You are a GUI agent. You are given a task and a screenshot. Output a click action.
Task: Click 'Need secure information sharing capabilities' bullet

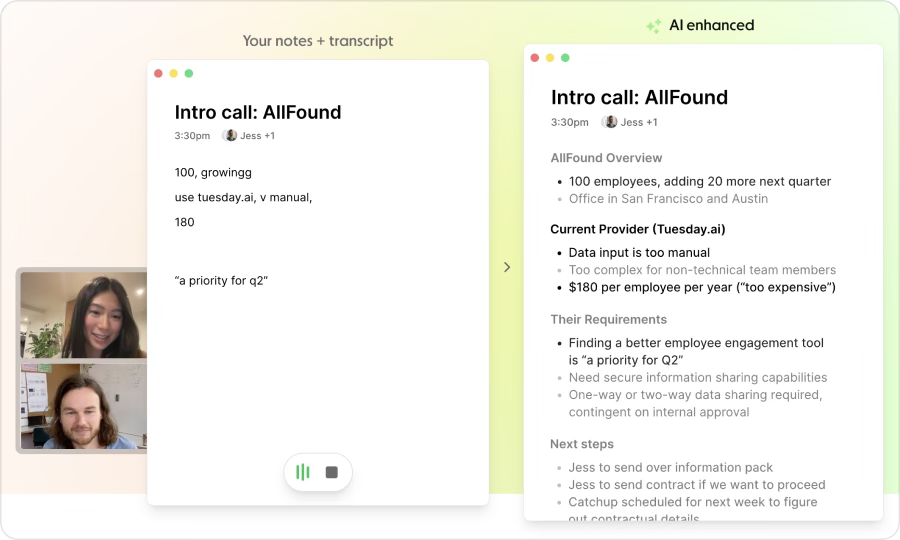698,378
